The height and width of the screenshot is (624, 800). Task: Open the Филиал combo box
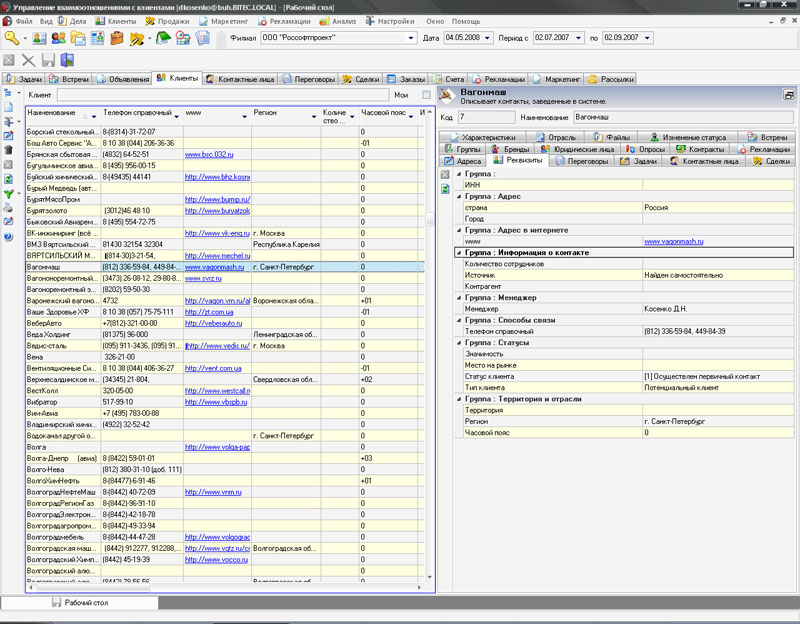(x=411, y=38)
